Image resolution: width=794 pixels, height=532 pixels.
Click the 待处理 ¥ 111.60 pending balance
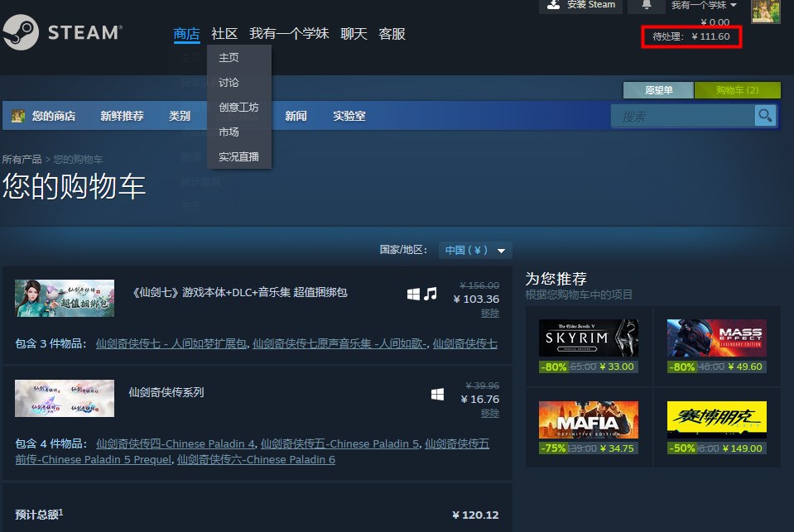691,36
